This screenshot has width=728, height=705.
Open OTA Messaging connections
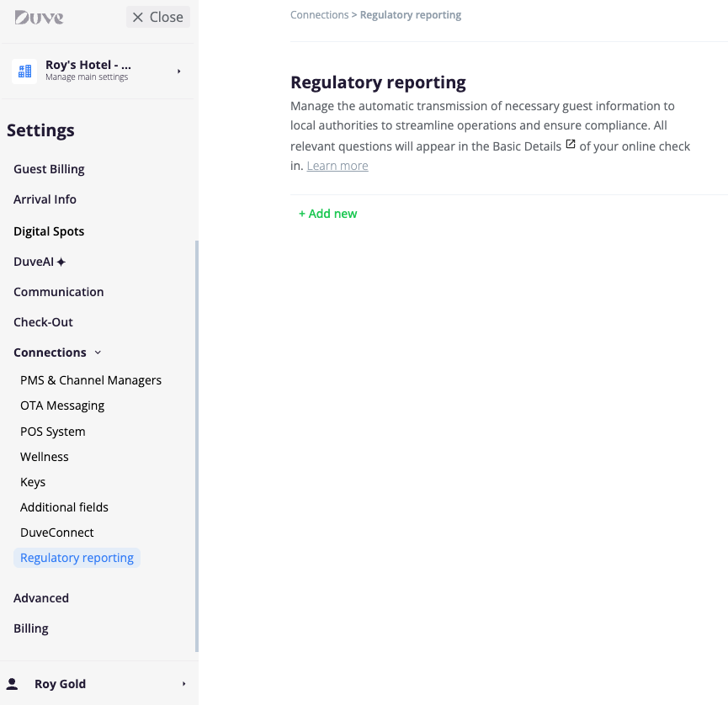[x=62, y=406]
